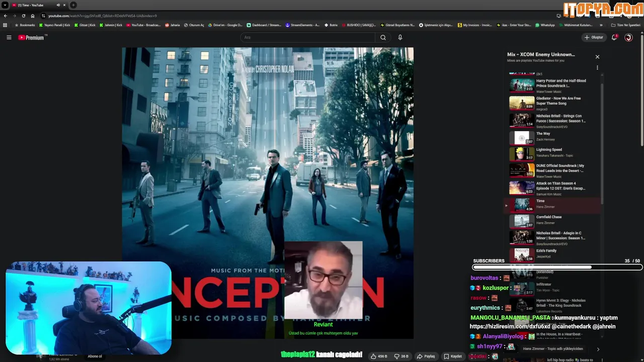Open Oturum Aç bookmark
The height and width of the screenshot is (362, 644).
coord(194,25)
